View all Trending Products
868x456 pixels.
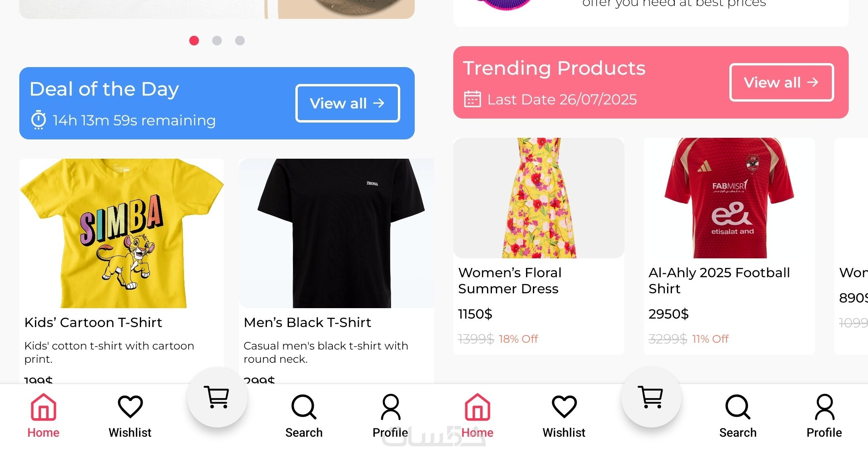[x=782, y=82]
